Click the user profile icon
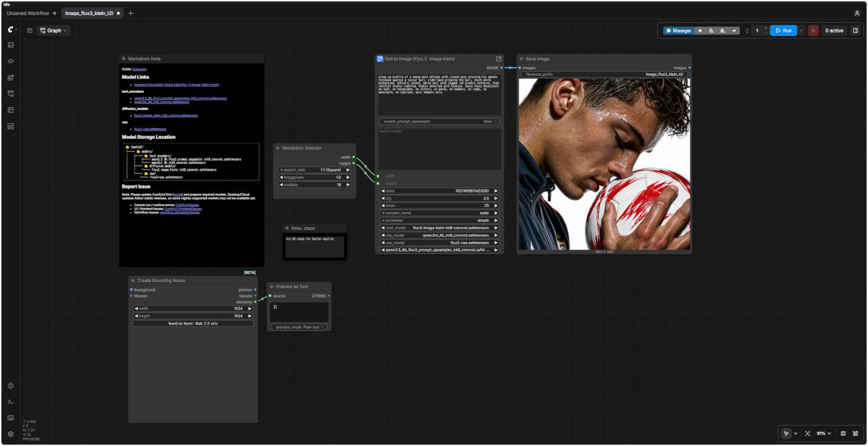This screenshot has width=868, height=446. point(857,13)
